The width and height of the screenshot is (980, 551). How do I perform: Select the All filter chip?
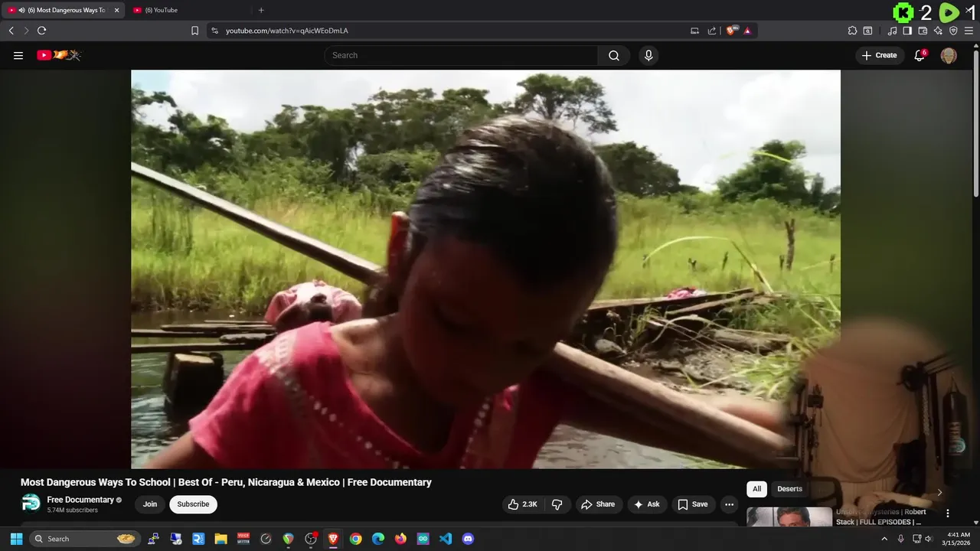(756, 489)
